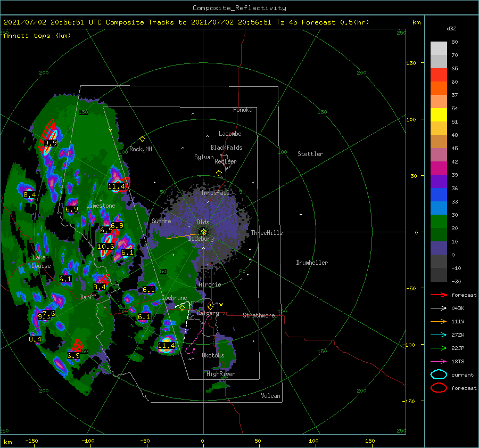Screen dimensions: 479x448
Task: Click the Sundre town label
Action: [161, 221]
